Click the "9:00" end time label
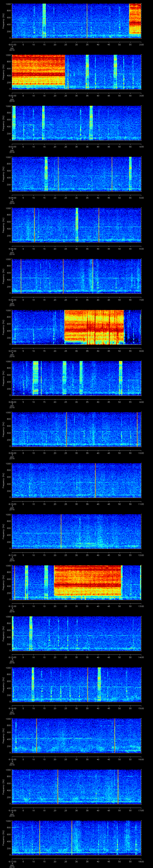The height and width of the screenshot is (868, 153). (x=141, y=402)
